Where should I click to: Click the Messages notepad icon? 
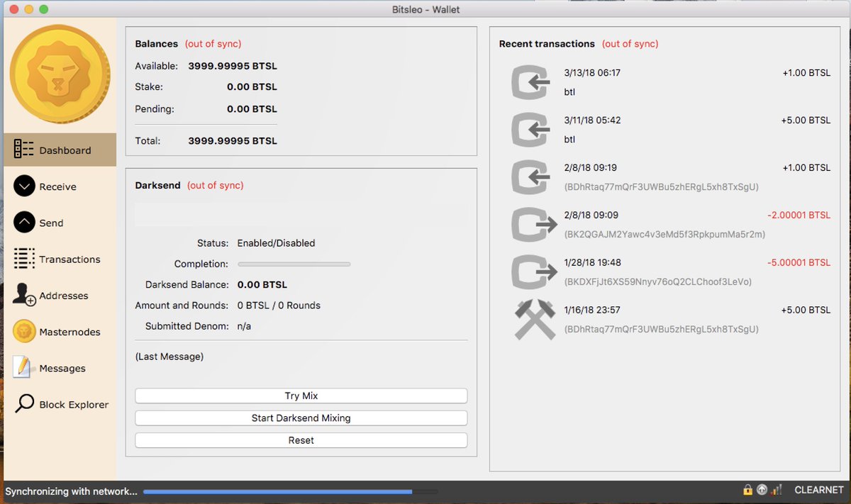[x=24, y=368]
